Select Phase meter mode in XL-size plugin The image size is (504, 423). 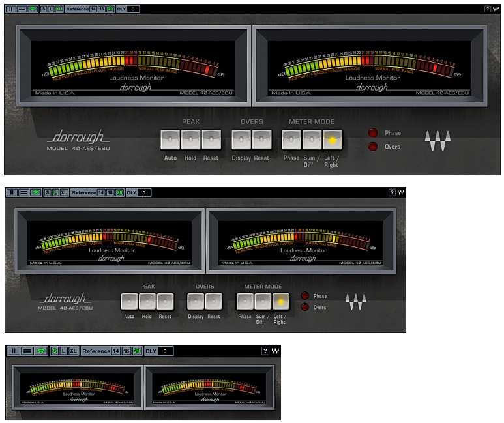point(291,140)
